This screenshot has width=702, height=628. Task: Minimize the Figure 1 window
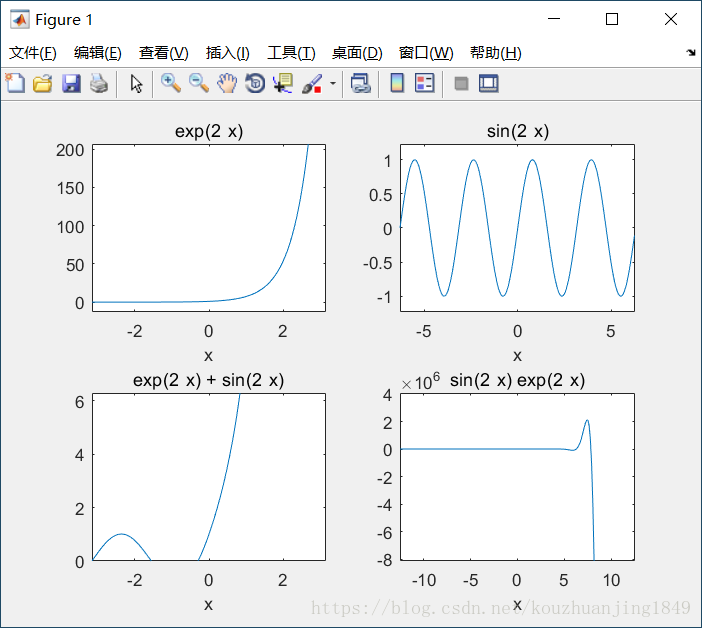554,19
